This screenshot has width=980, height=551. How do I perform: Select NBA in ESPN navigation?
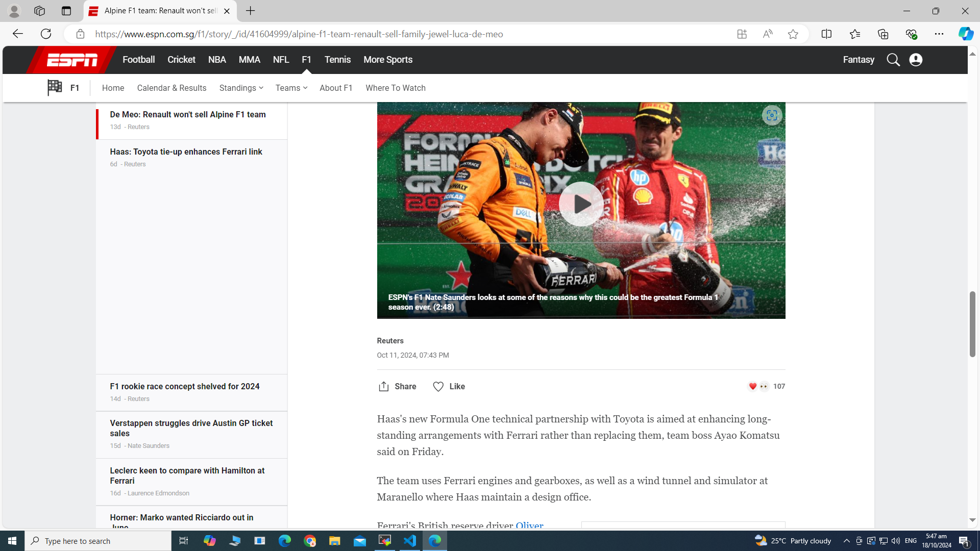click(217, 60)
